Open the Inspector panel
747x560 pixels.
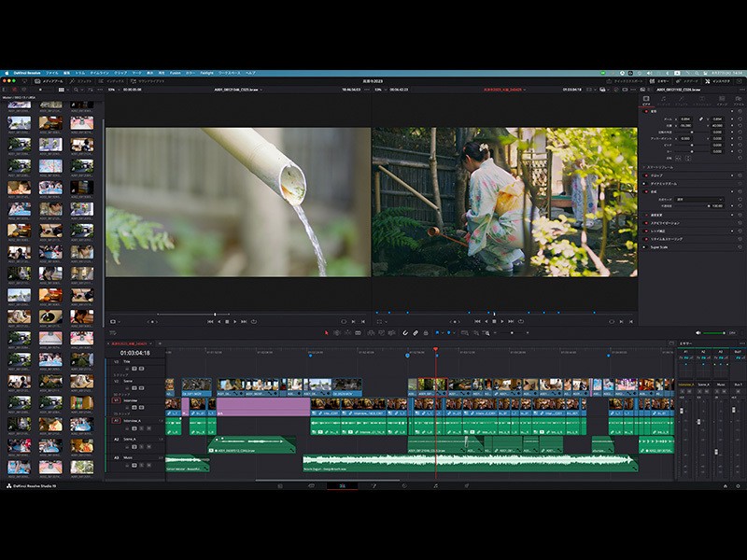pos(719,81)
